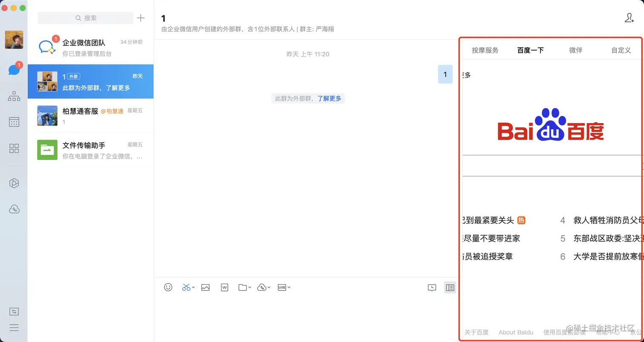Screen dimensions: 644x342
Task: Click the 了解更多 link in chat
Action: (x=329, y=98)
